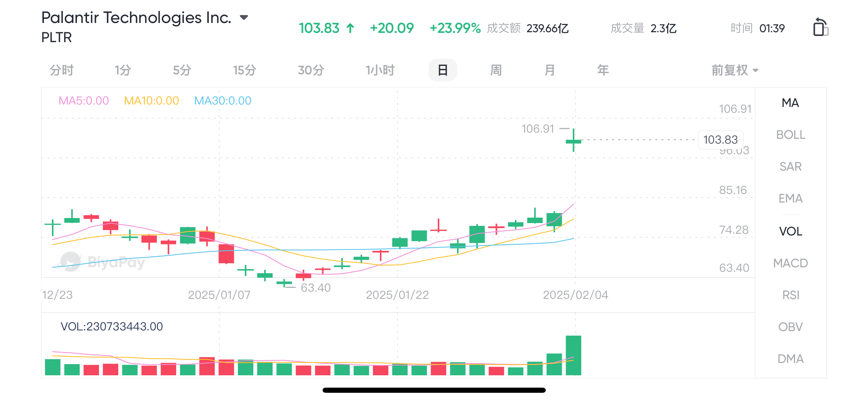Image resolution: width=868 pixels, height=401 pixels.
Task: Choose the 15分 chart interval
Action: (244, 70)
